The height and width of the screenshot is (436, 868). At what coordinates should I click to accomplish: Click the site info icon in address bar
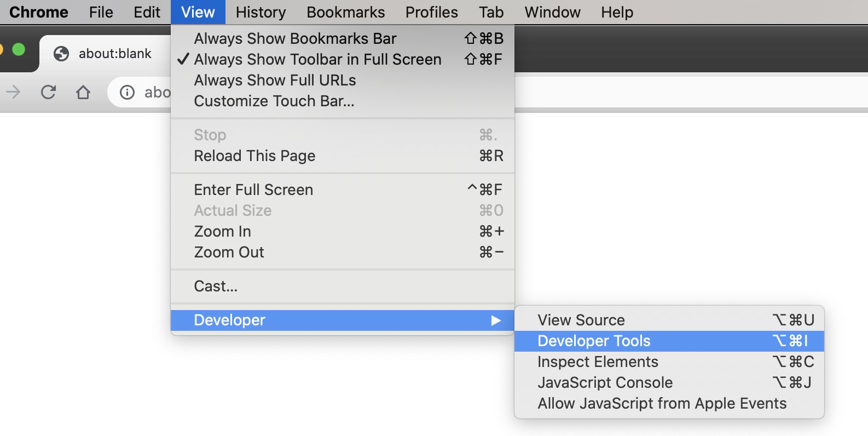pos(127,92)
